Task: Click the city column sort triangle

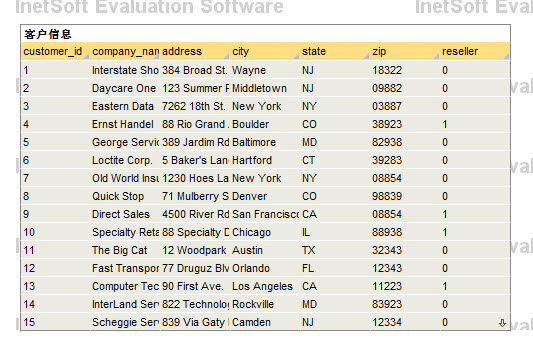Action: pyautogui.click(x=296, y=57)
